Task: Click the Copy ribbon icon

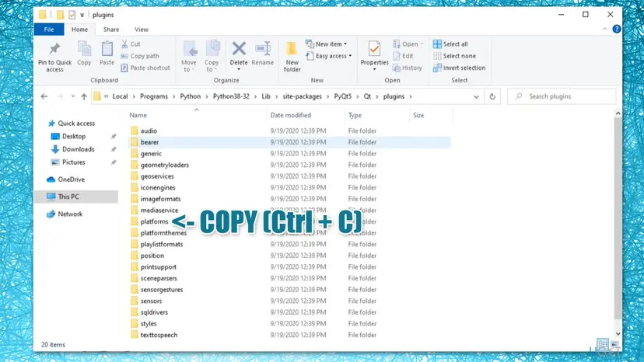Action: tap(84, 49)
